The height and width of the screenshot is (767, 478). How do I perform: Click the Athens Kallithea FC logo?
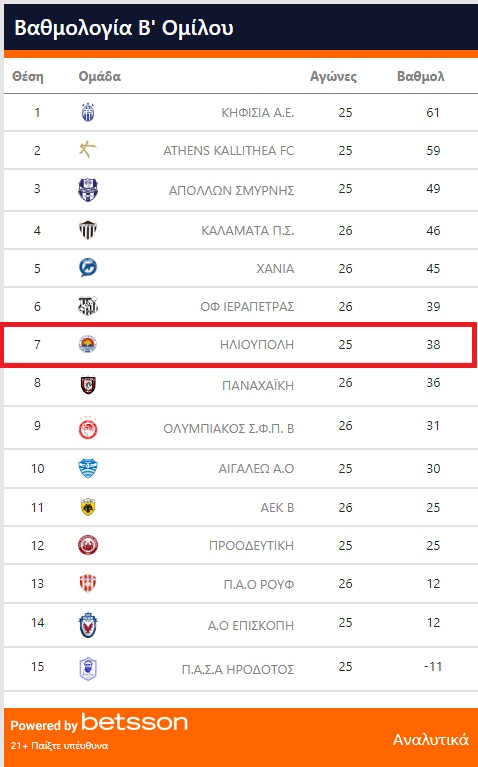point(88,150)
